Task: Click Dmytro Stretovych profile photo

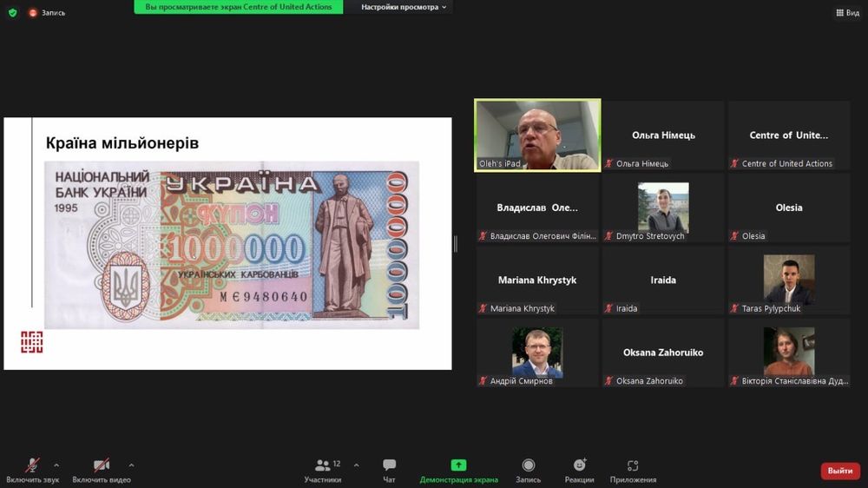Action: coord(663,207)
